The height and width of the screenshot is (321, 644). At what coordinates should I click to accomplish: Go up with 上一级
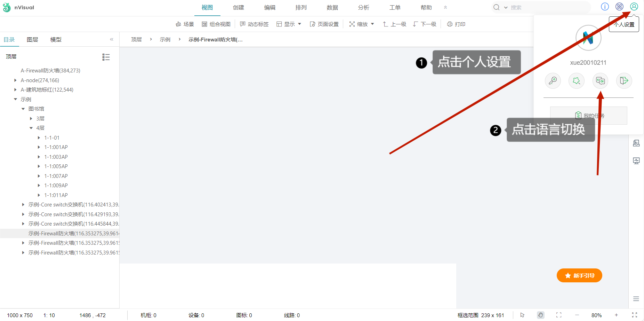[395, 24]
